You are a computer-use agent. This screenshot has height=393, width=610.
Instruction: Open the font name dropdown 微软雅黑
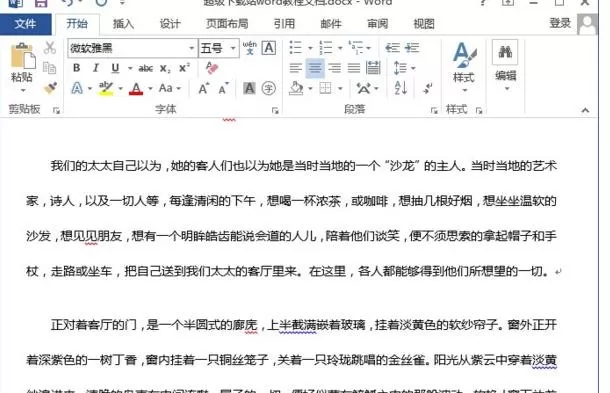coord(191,48)
